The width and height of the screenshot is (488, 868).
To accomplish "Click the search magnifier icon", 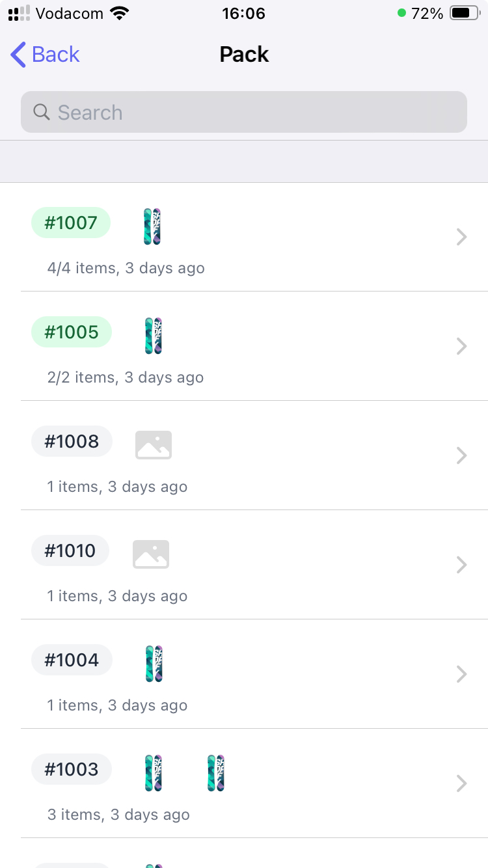I will coord(42,112).
